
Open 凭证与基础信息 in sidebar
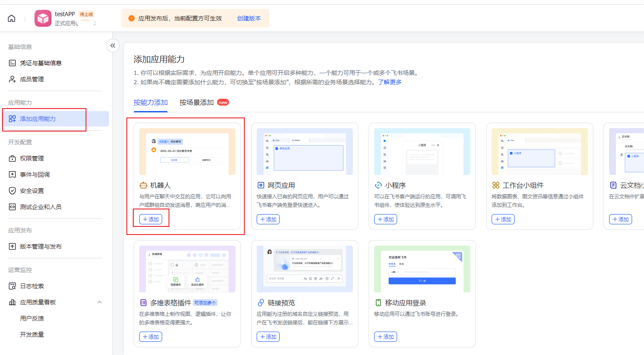(40, 63)
